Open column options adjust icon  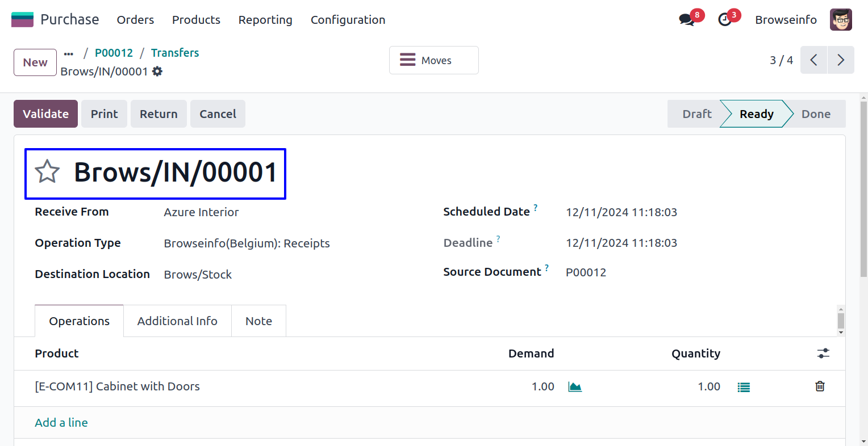tap(823, 354)
